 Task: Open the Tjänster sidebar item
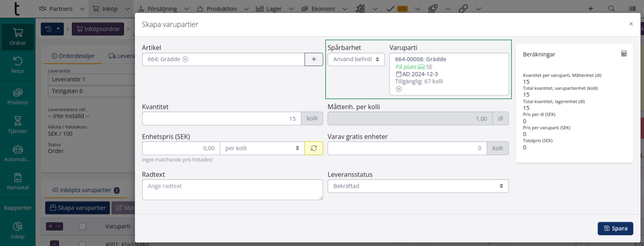pyautogui.click(x=18, y=125)
